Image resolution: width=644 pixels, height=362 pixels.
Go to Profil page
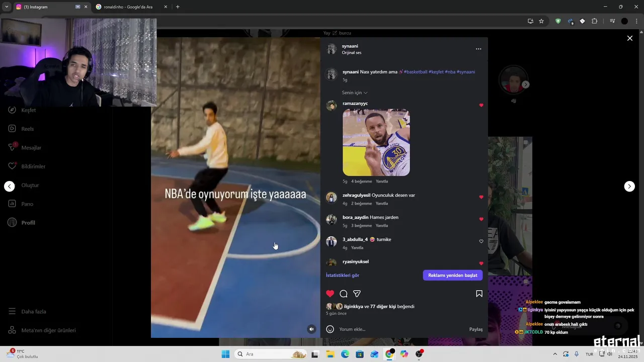(x=22, y=223)
